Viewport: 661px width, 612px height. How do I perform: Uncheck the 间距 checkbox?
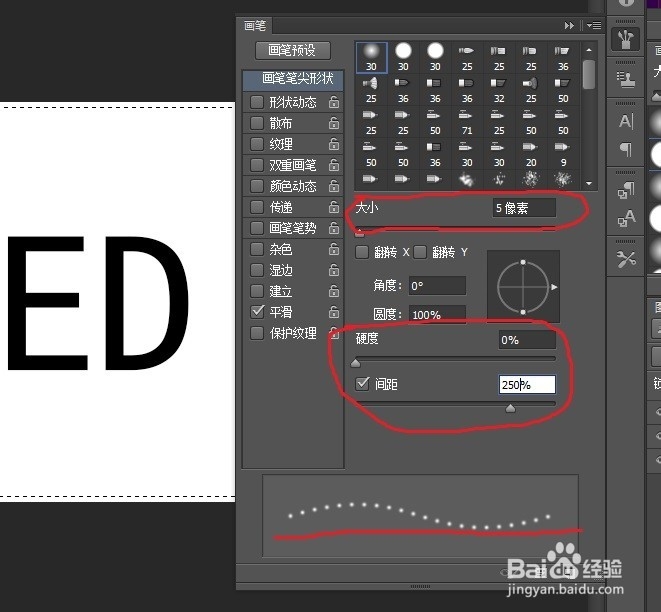[x=362, y=384]
